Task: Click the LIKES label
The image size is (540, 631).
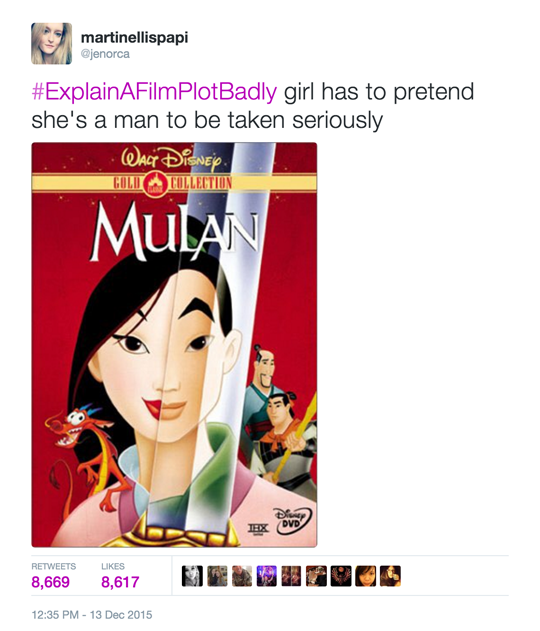Action: pyautogui.click(x=113, y=566)
